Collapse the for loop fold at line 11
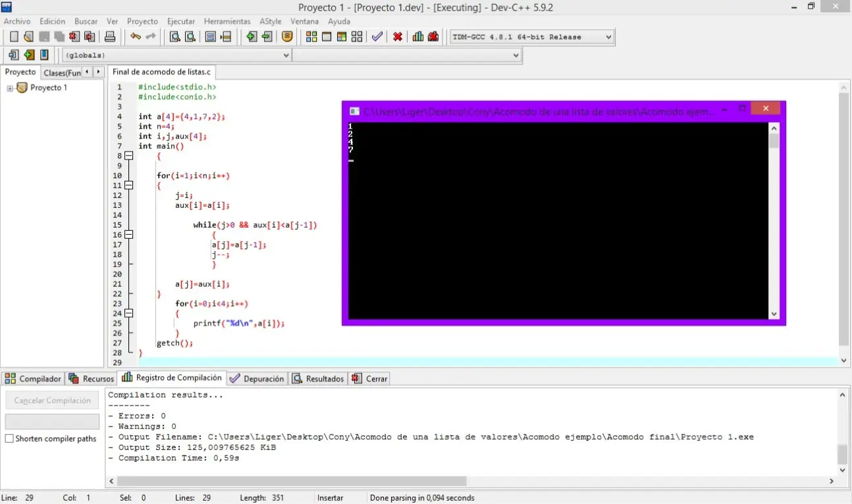 click(x=129, y=186)
